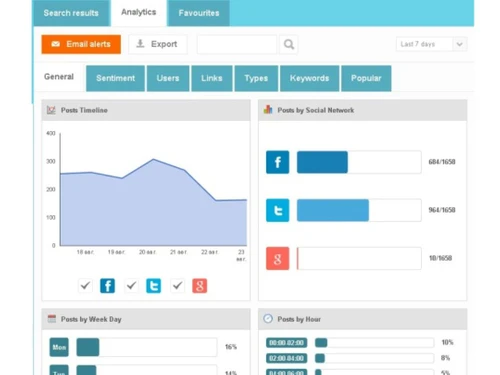The height and width of the screenshot is (375, 500).
Task: Select the General sub-tab
Action: pos(59,77)
